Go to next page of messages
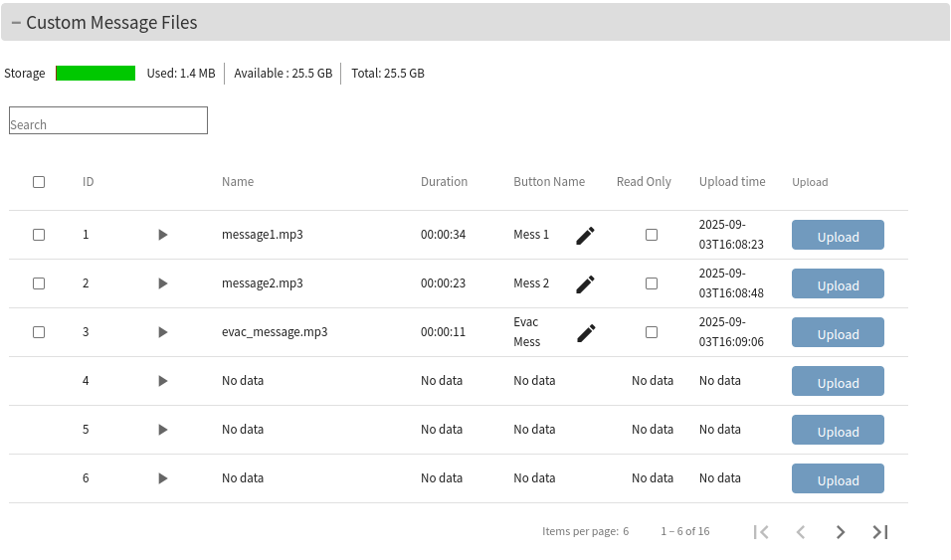The width and height of the screenshot is (951, 560). pos(841,532)
